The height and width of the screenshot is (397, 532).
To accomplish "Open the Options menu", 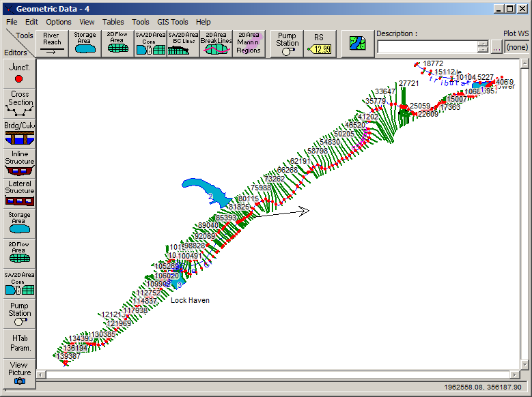I will click(x=59, y=22).
